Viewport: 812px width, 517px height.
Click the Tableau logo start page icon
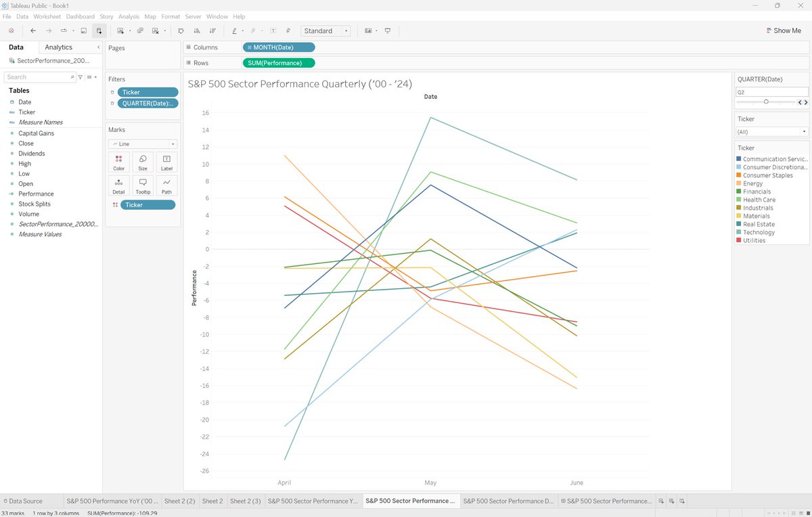(x=12, y=30)
